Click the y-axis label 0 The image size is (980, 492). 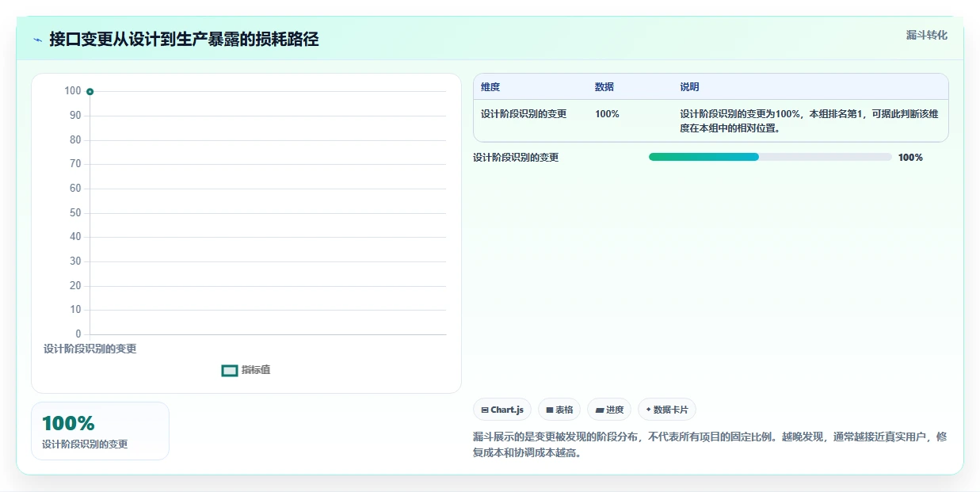coord(78,334)
